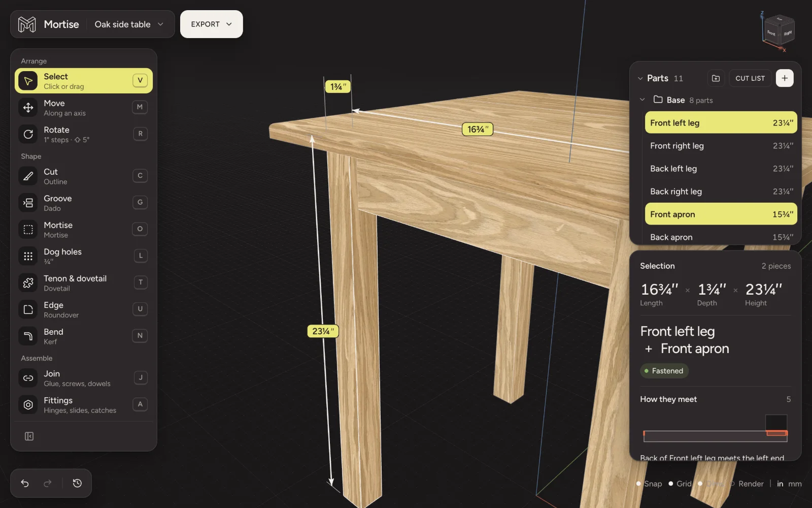812x508 pixels.
Task: Toggle Render mode
Action: pyautogui.click(x=747, y=484)
